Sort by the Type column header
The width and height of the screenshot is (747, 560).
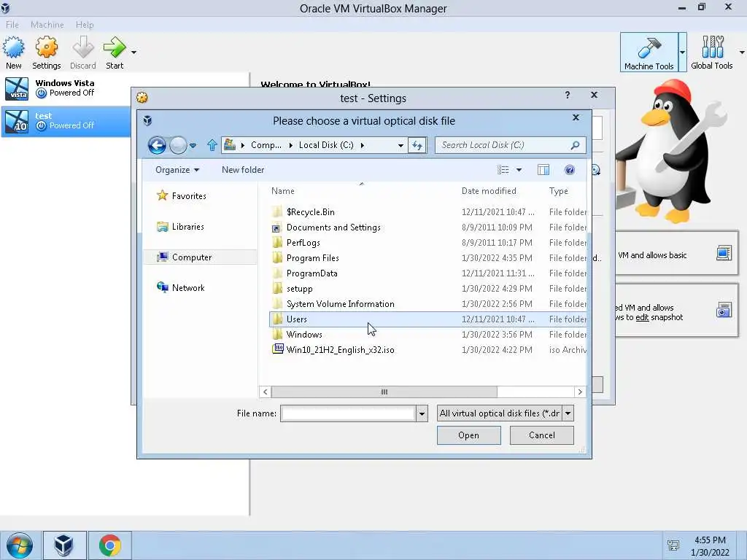[x=558, y=191]
